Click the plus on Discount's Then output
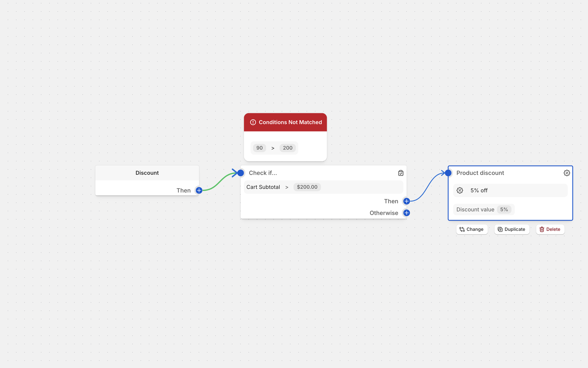588x368 pixels. tap(199, 190)
